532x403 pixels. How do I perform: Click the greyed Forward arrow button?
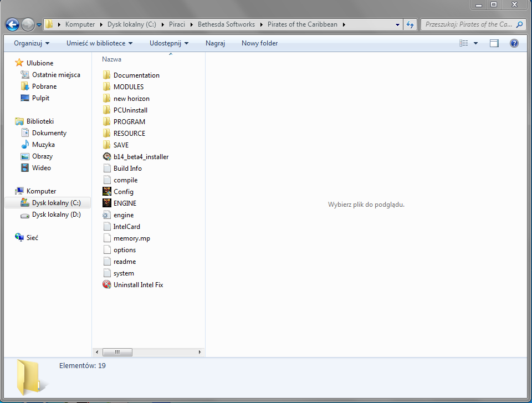(x=28, y=24)
